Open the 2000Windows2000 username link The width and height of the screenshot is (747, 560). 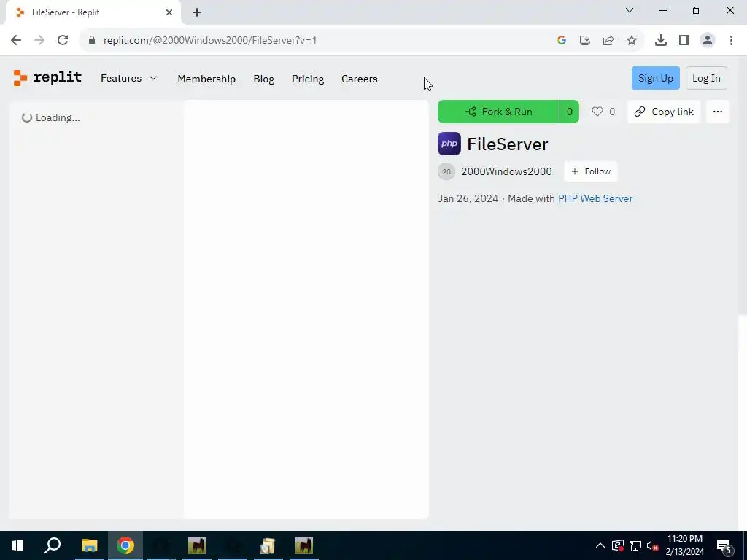click(506, 171)
